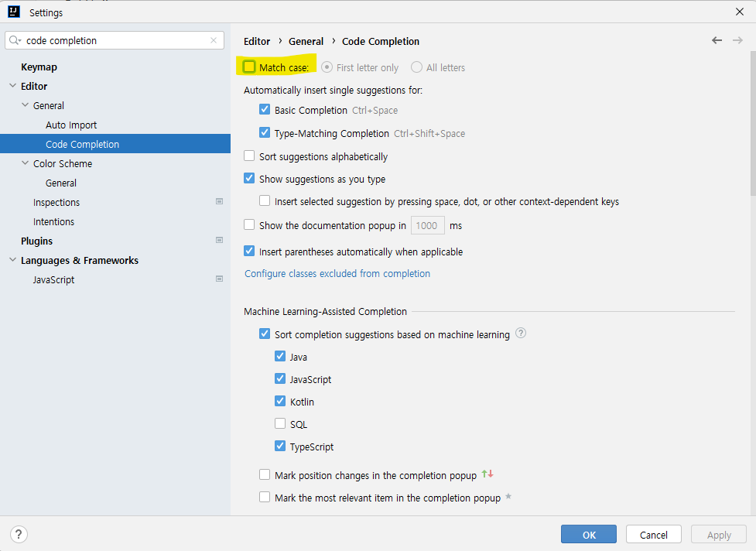Click the IntelliJ IDEA logo in the title bar
Screen dimensions: 756x551
pos(14,12)
